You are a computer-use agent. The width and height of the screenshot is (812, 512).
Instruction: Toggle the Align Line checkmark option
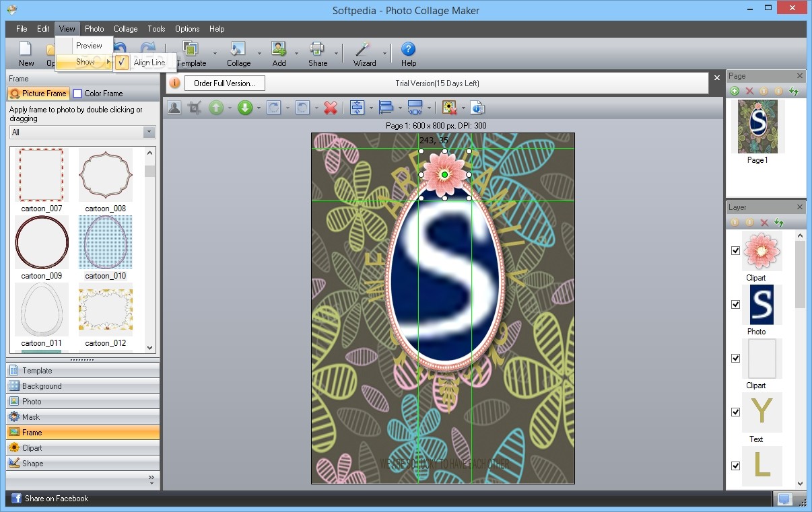pos(122,63)
